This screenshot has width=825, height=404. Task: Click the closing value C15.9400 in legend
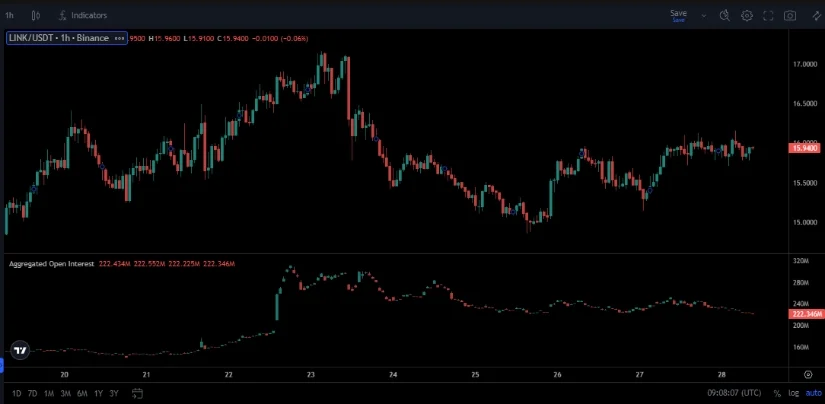(x=234, y=38)
